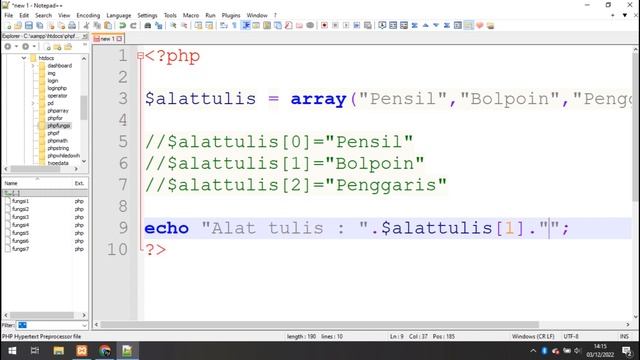Click the Copy toolbar icon
This screenshot has height=360, width=640.
[x=97, y=26]
